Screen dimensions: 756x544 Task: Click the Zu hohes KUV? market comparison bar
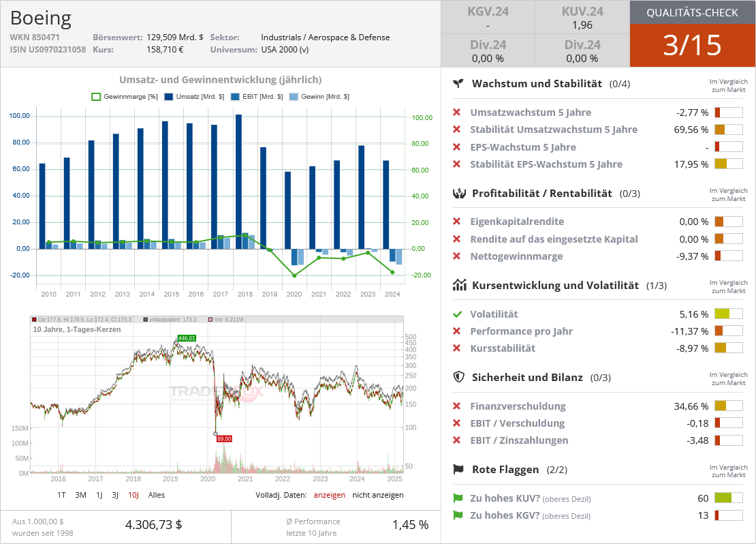(x=729, y=498)
